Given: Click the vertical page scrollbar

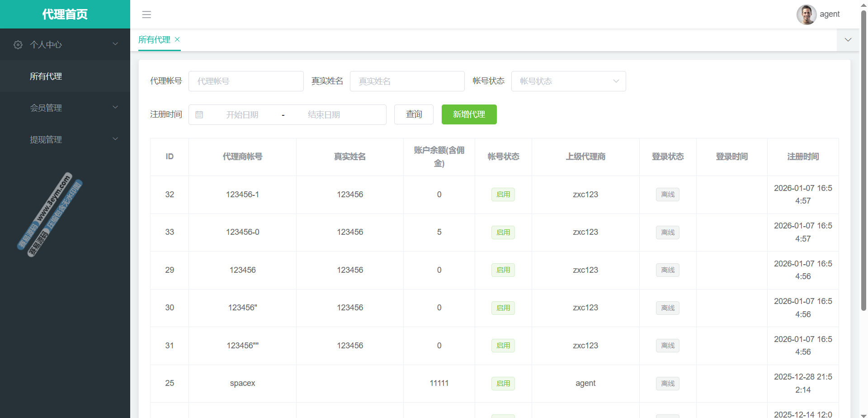Looking at the screenshot, I should (863, 158).
